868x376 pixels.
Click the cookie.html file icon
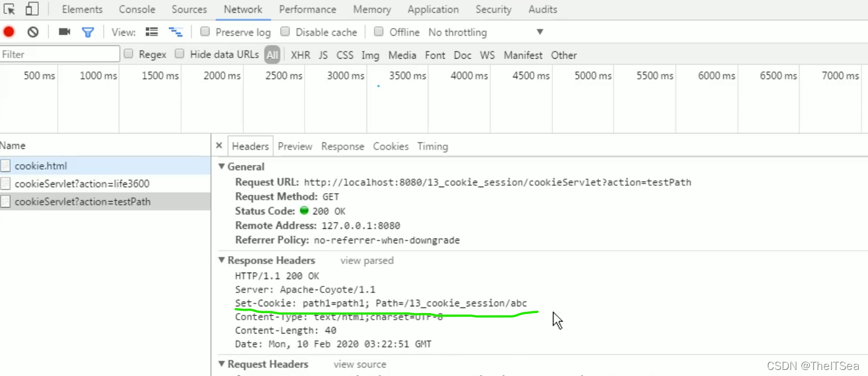click(5, 165)
